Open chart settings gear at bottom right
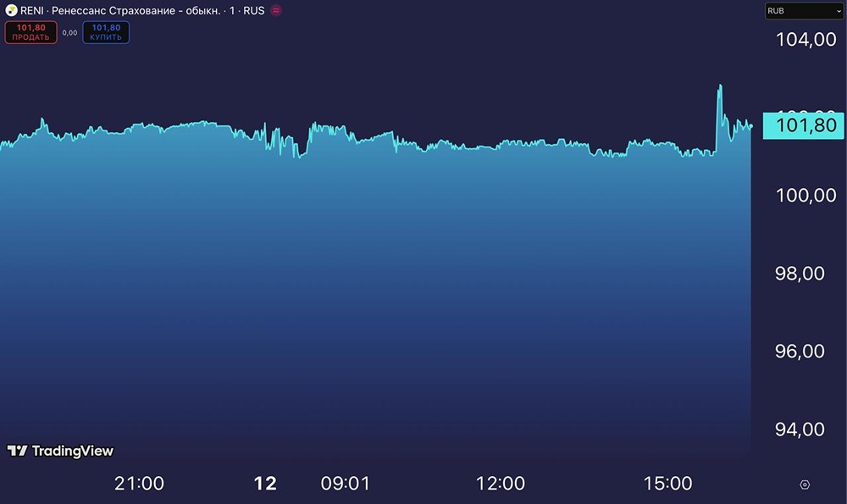 [x=805, y=485]
